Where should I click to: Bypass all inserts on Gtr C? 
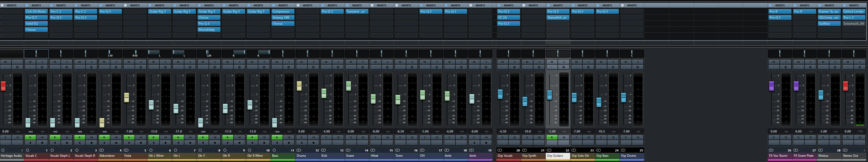click(x=199, y=6)
